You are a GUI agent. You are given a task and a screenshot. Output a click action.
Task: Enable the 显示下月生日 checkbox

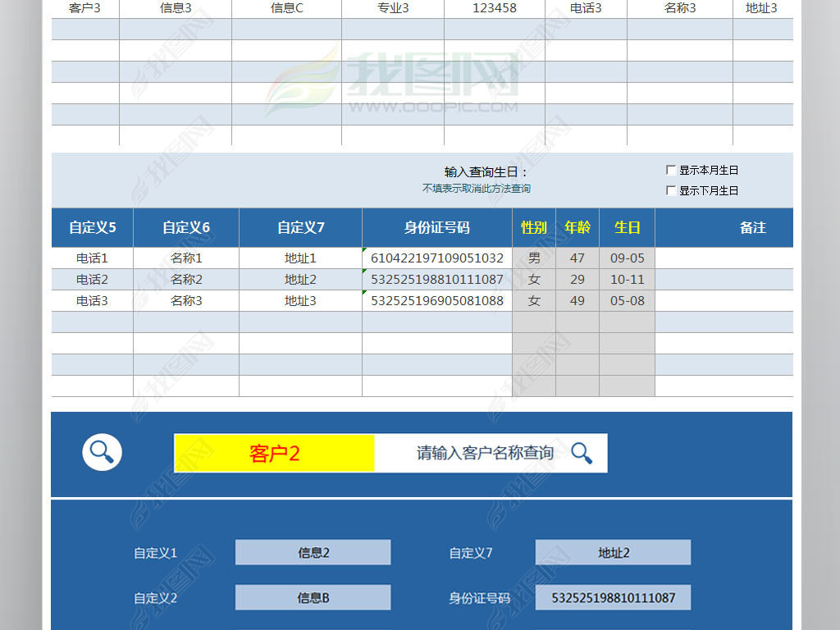pyautogui.click(x=670, y=189)
